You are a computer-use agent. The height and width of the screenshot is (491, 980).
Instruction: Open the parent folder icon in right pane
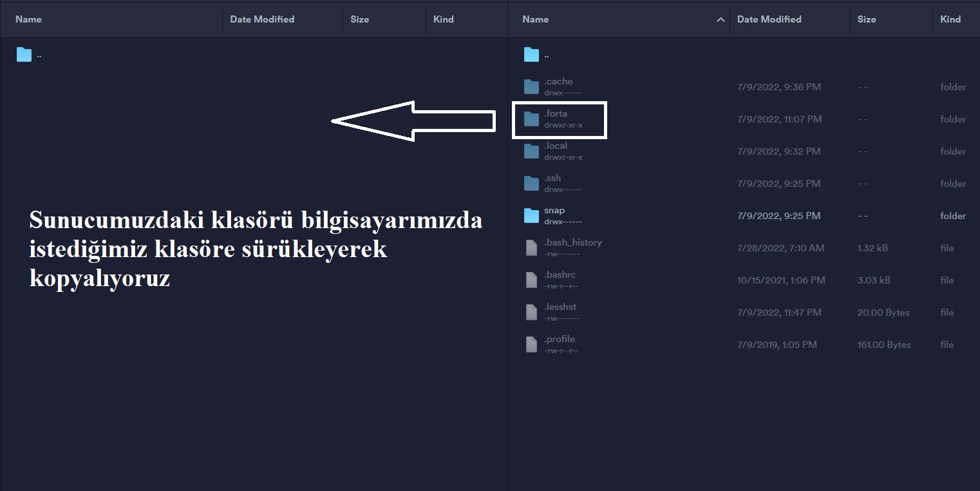[x=531, y=55]
